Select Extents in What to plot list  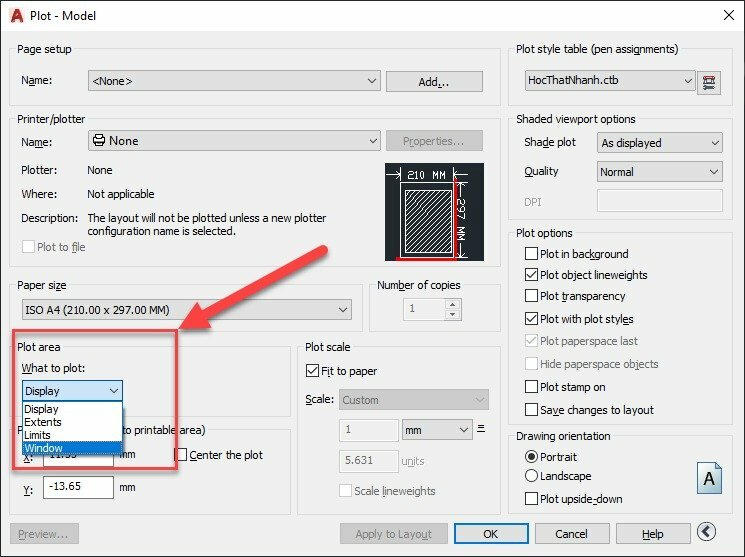point(43,422)
